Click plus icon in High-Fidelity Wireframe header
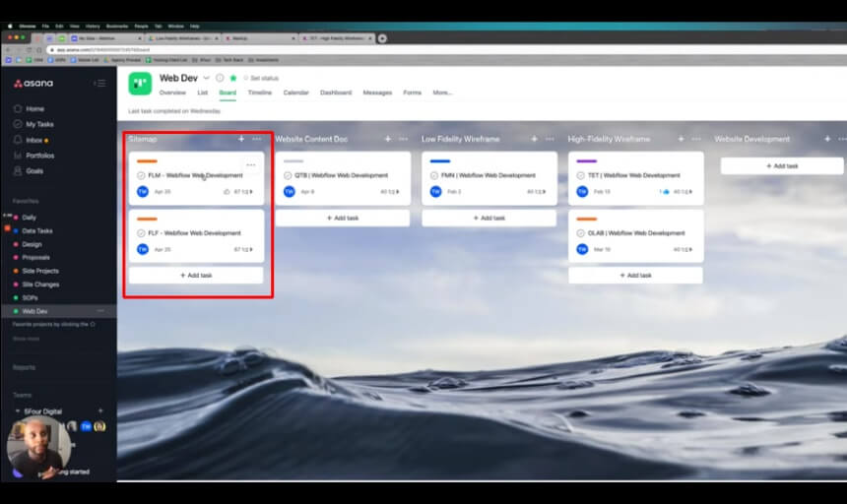Viewport: 847px width, 504px height. [x=681, y=139]
